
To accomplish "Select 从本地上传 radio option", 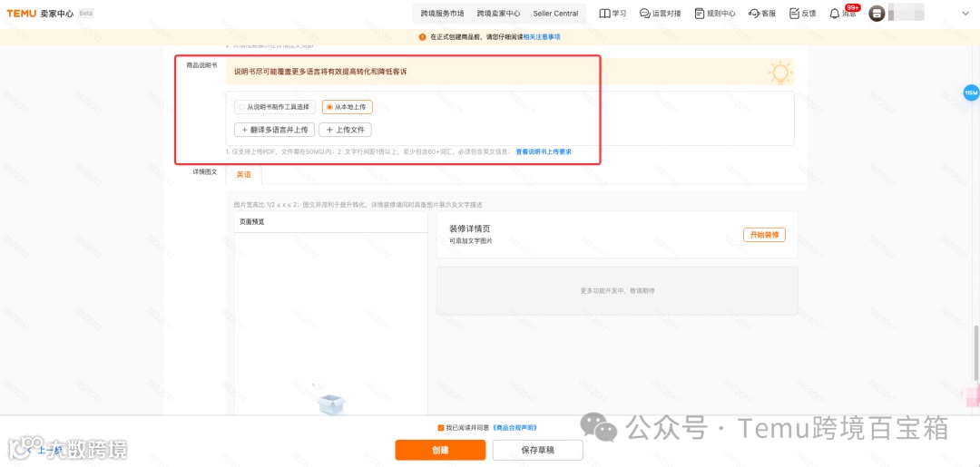I will (x=347, y=107).
